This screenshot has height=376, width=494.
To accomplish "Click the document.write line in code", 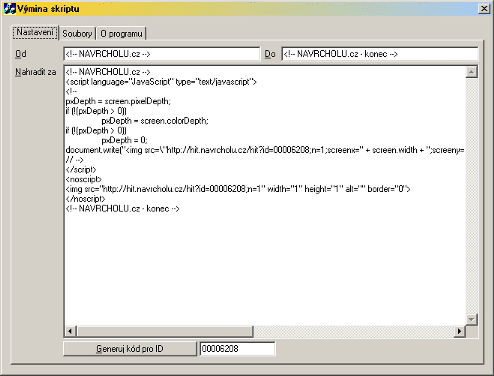I will point(265,150).
